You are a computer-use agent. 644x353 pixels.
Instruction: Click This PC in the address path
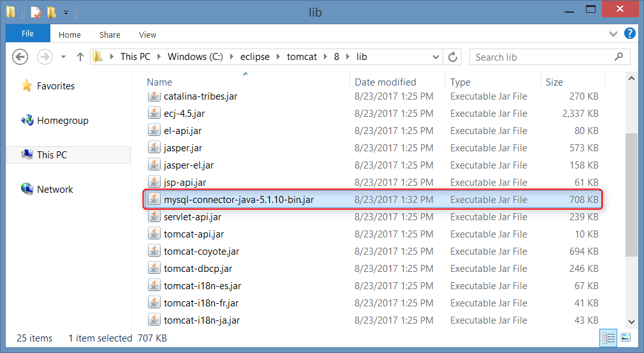135,57
